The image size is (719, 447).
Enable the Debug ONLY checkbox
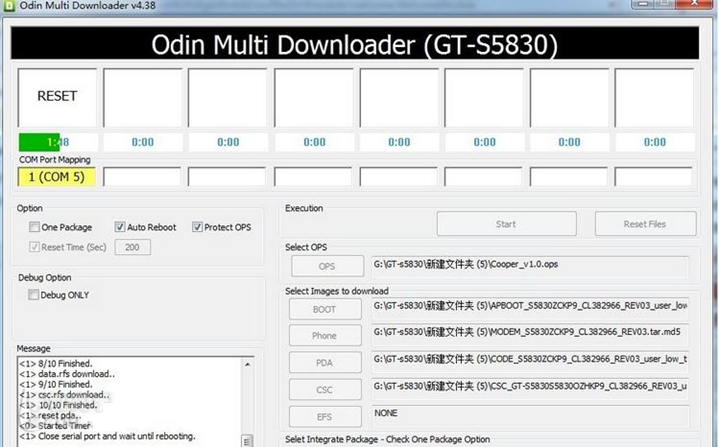click(x=33, y=295)
